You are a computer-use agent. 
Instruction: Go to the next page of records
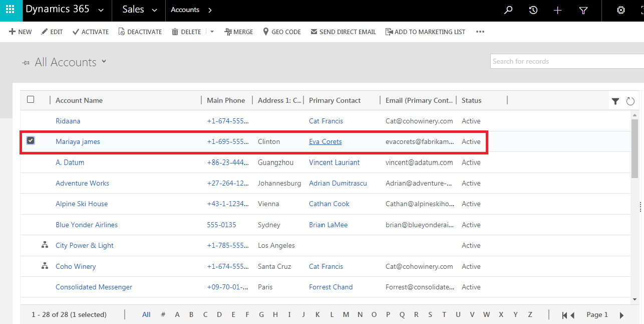click(x=622, y=315)
